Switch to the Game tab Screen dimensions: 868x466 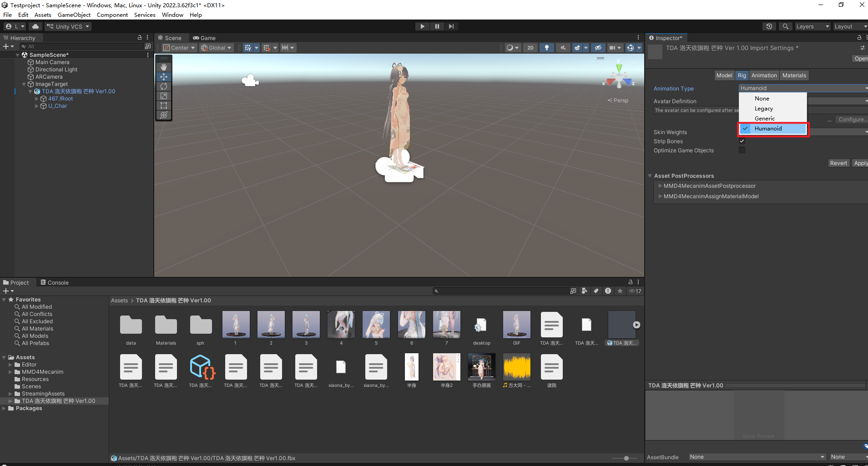204,38
